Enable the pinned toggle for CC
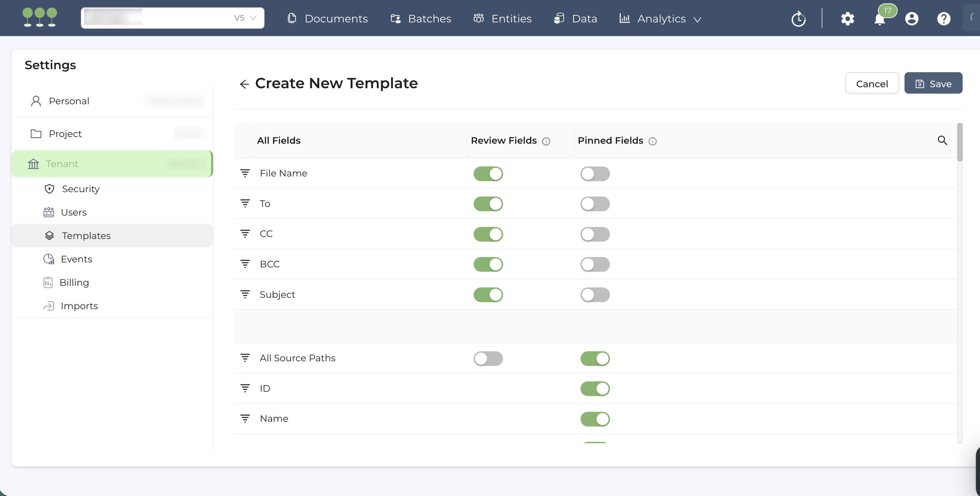This screenshot has width=980, height=496. (595, 234)
